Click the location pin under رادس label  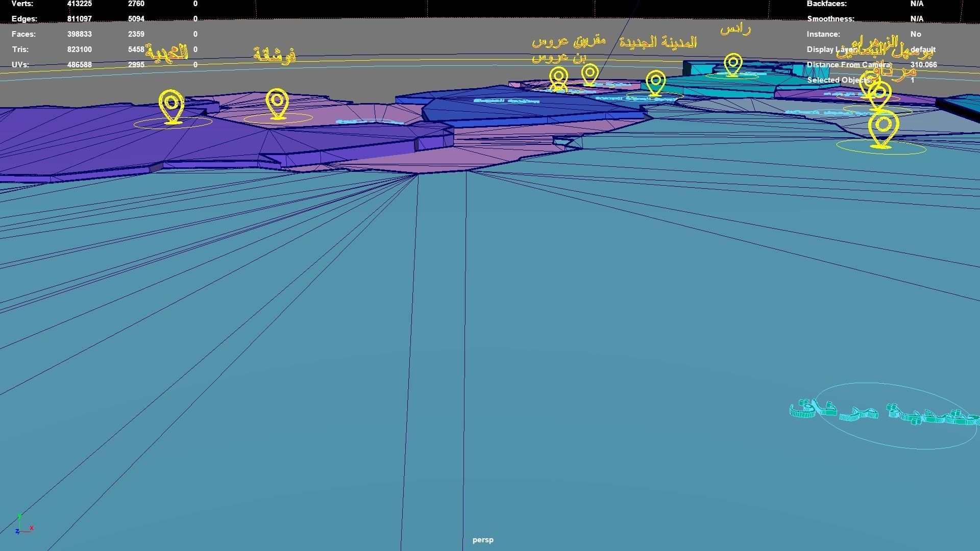[733, 65]
